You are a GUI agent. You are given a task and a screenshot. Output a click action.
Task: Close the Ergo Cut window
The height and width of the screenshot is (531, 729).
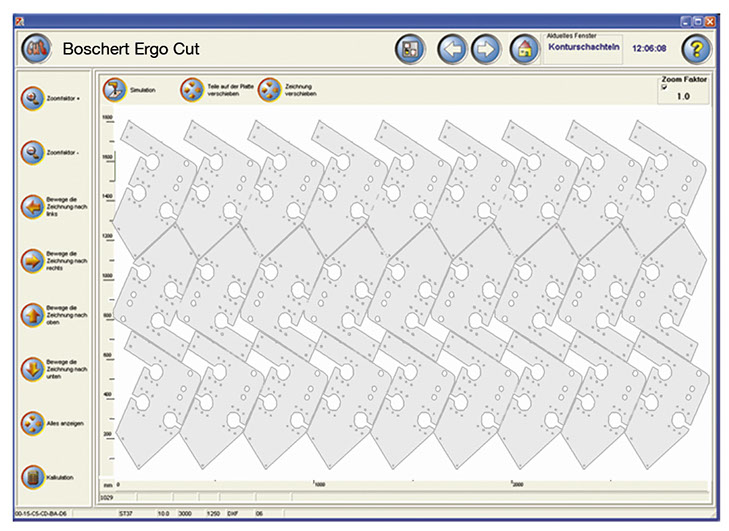tap(709, 21)
